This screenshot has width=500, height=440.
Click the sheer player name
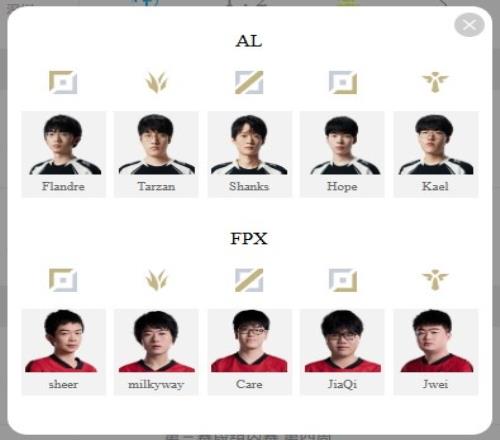[63, 384]
